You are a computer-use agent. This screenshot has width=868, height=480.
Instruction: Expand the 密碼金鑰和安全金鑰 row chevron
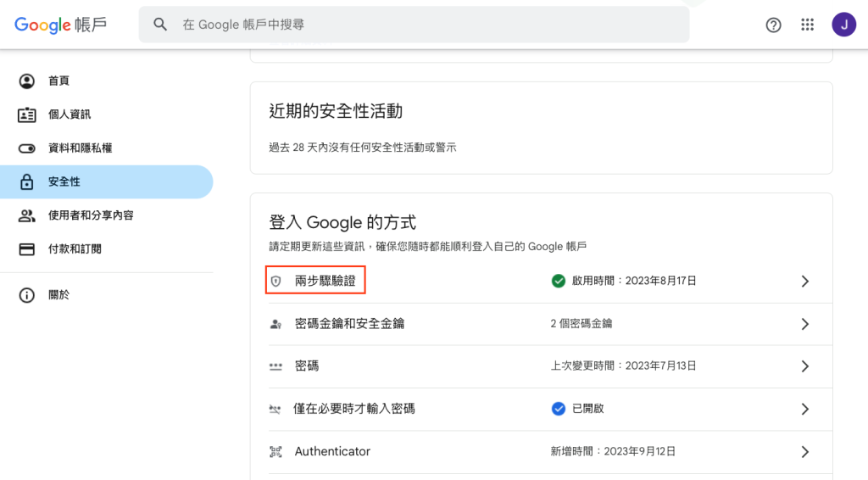805,324
